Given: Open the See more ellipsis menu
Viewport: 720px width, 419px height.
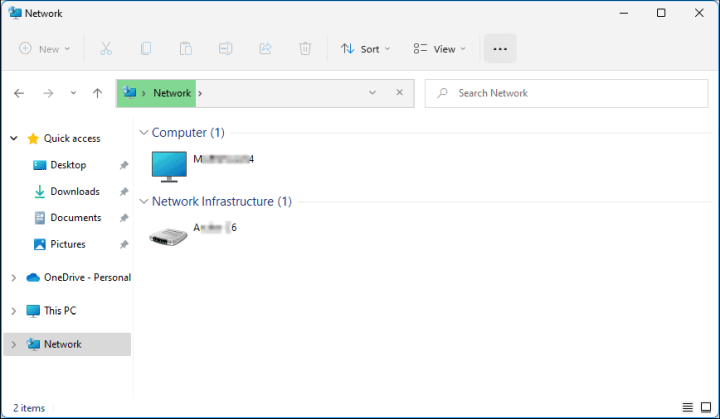Looking at the screenshot, I should click(x=500, y=49).
